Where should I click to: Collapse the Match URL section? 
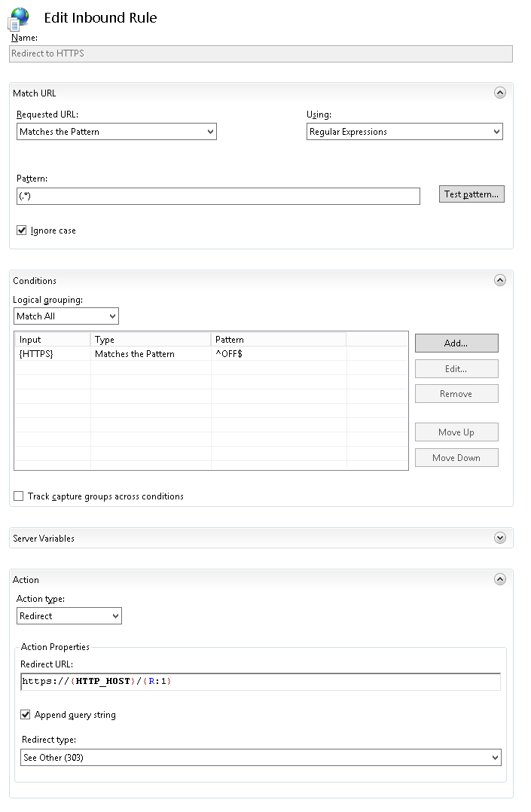[x=499, y=92]
